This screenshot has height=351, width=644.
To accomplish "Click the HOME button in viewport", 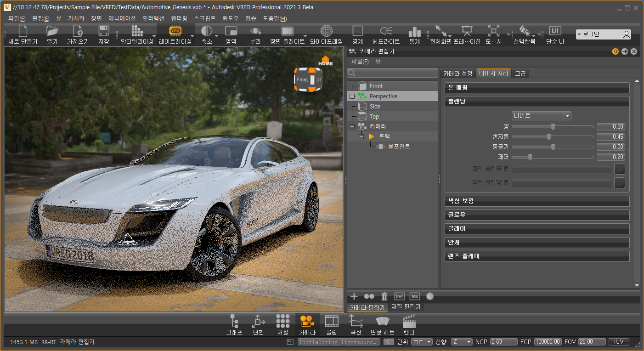I will 325,61.
